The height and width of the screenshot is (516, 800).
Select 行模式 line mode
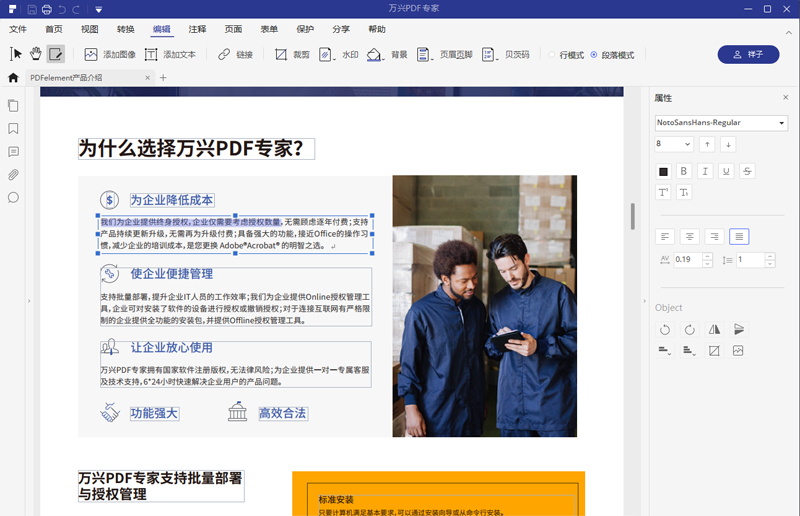(x=566, y=55)
